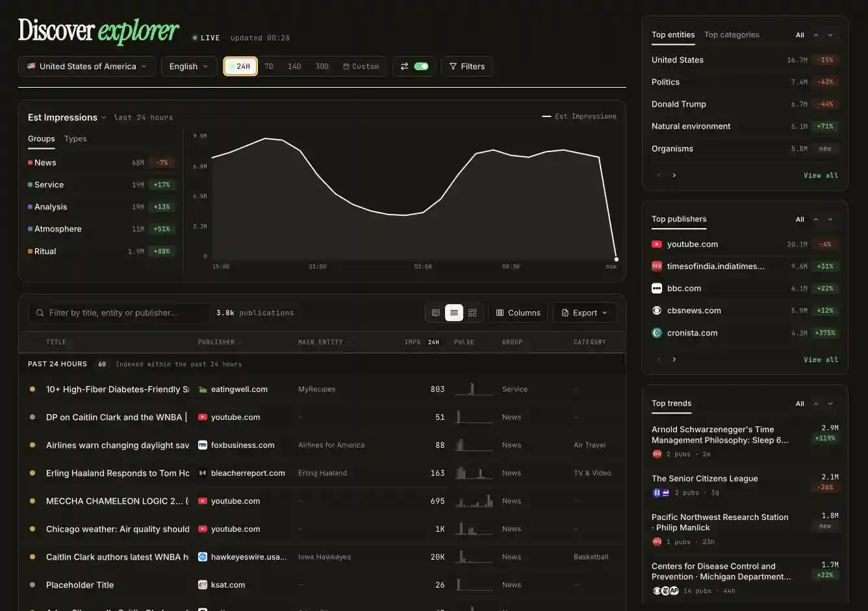The width and height of the screenshot is (868, 611).
Task: Click the bbc.com publisher icon
Action: coord(657,289)
